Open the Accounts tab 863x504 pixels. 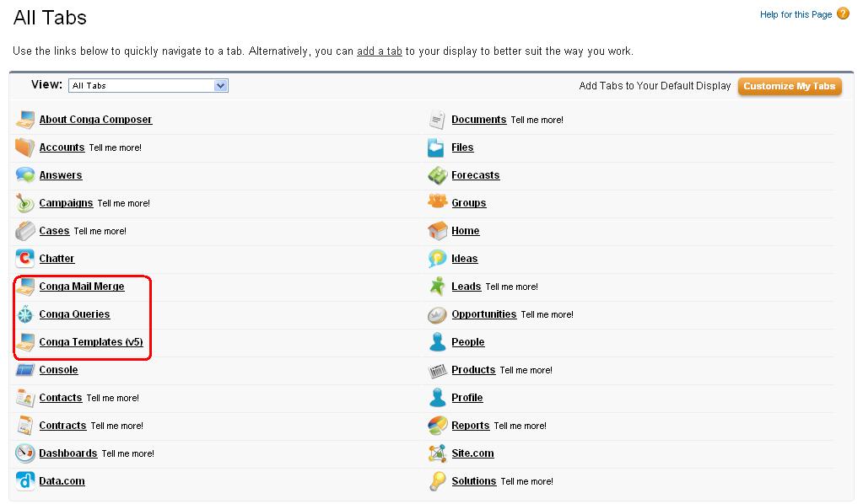coord(62,147)
